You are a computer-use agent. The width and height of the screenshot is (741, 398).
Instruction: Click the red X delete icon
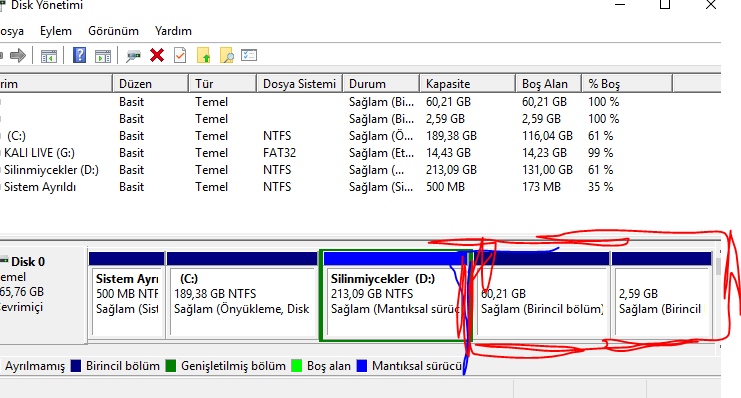click(157, 55)
